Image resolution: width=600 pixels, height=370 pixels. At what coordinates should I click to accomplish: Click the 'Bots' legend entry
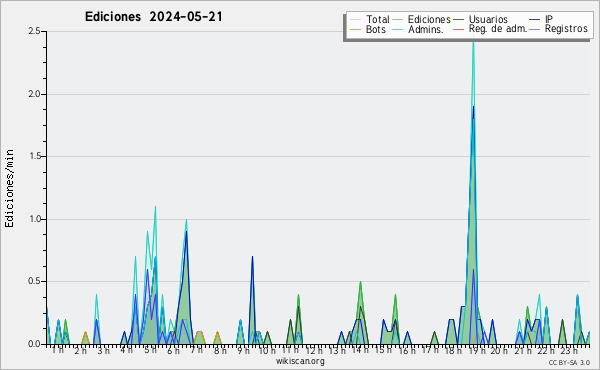coord(368,29)
